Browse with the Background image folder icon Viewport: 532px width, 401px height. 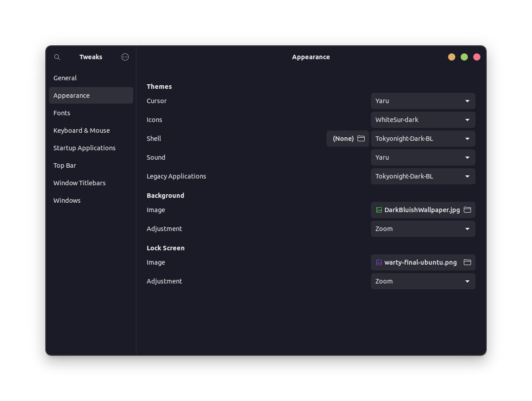coord(467,210)
